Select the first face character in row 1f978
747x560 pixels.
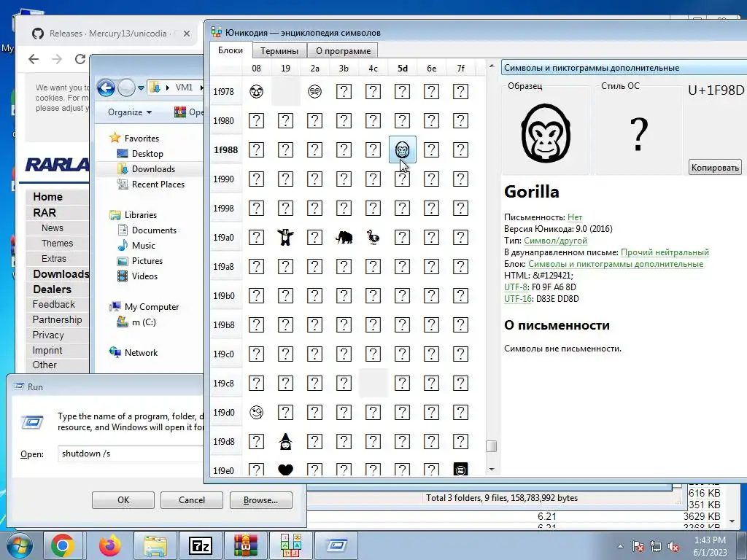(256, 91)
